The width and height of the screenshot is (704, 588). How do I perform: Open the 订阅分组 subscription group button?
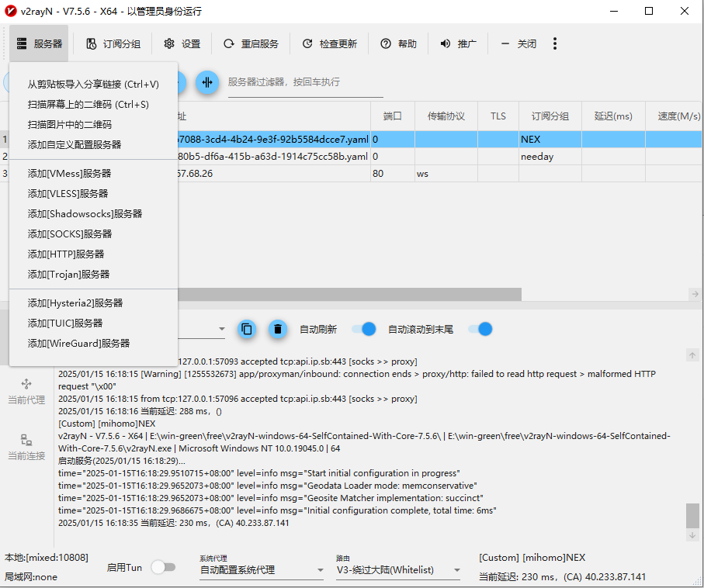(113, 44)
